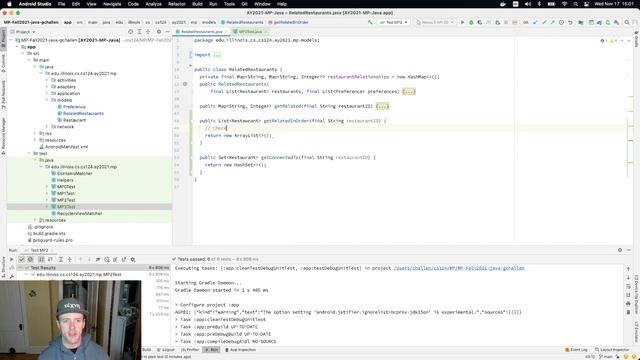Toggle the Pull Requests side tab
Screen dimensions: 640x360
pos(3,94)
